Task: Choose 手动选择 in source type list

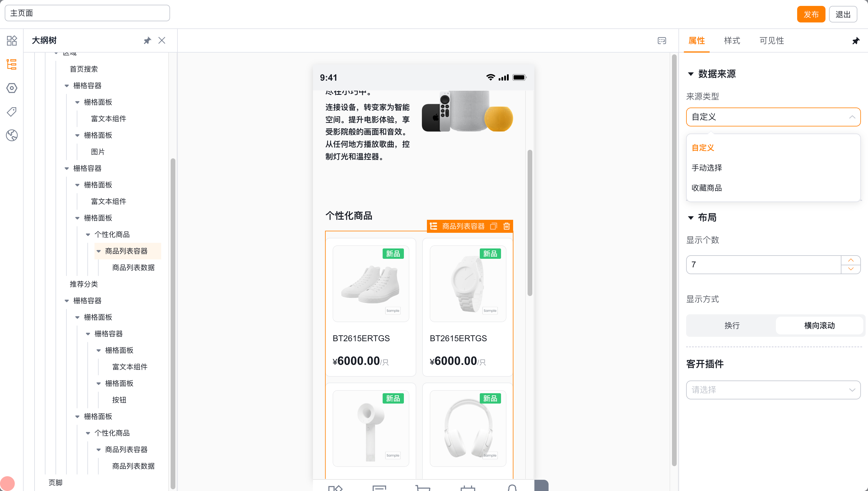Action: [707, 168]
